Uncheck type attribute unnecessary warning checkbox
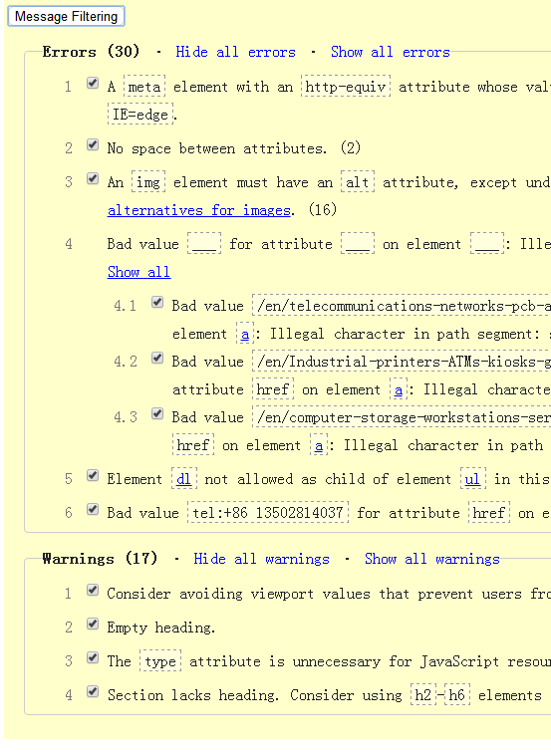 (93, 657)
